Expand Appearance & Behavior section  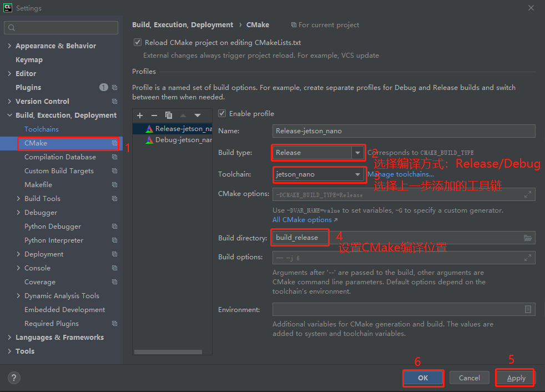(9, 46)
